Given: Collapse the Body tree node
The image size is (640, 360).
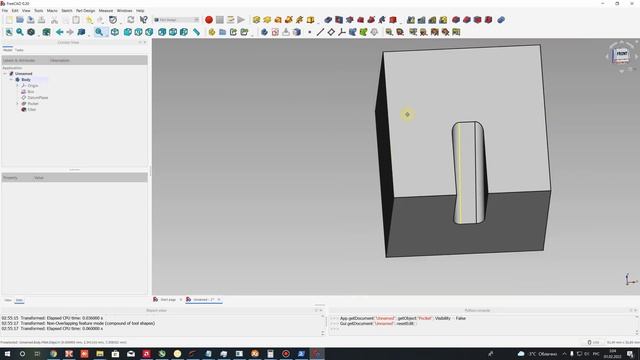Looking at the screenshot, I should [x=11, y=80].
